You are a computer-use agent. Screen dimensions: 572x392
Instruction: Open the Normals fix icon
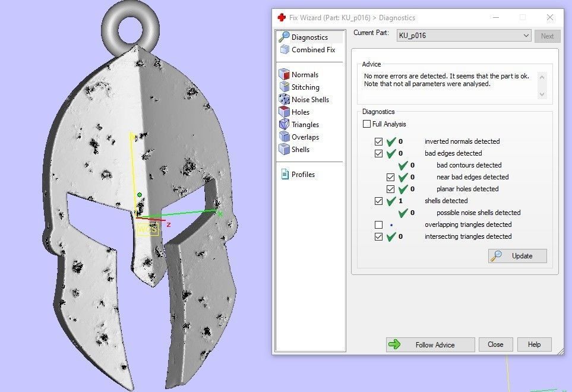tap(284, 74)
